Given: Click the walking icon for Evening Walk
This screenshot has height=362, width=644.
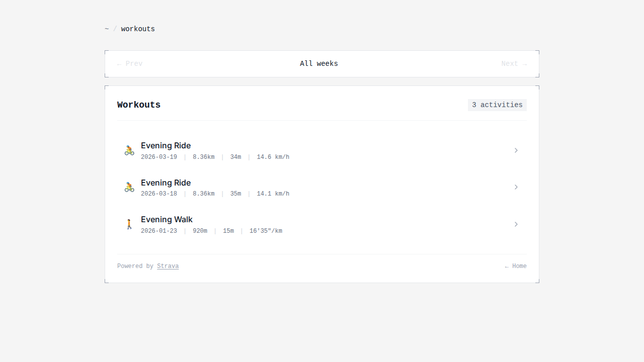Looking at the screenshot, I should point(129,224).
